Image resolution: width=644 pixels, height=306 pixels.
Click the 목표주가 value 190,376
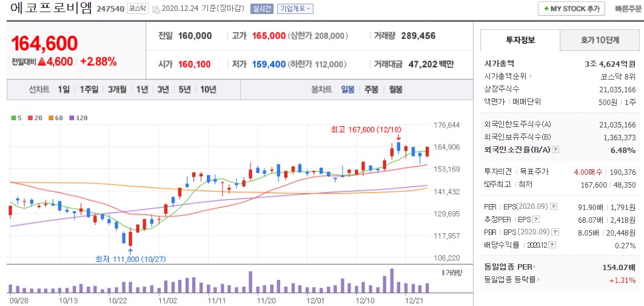tap(622, 171)
